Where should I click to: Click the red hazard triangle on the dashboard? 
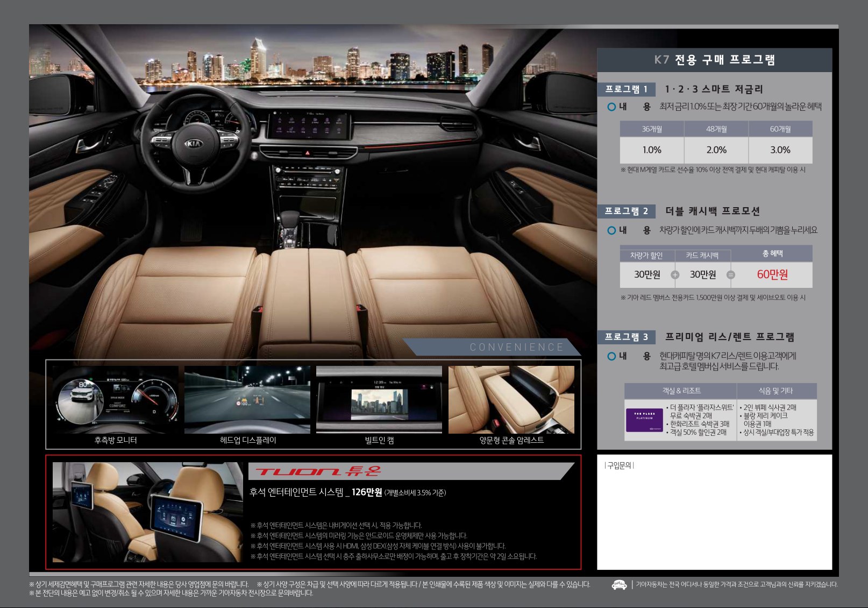308,153
